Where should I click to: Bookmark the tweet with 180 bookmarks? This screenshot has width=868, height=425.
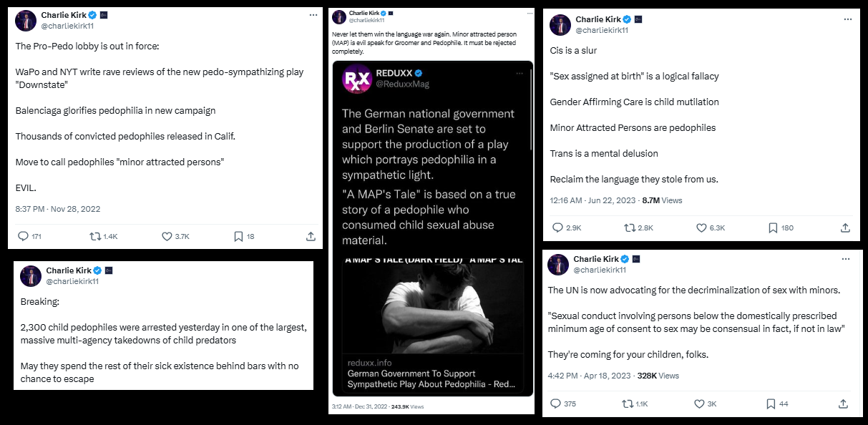(773, 228)
